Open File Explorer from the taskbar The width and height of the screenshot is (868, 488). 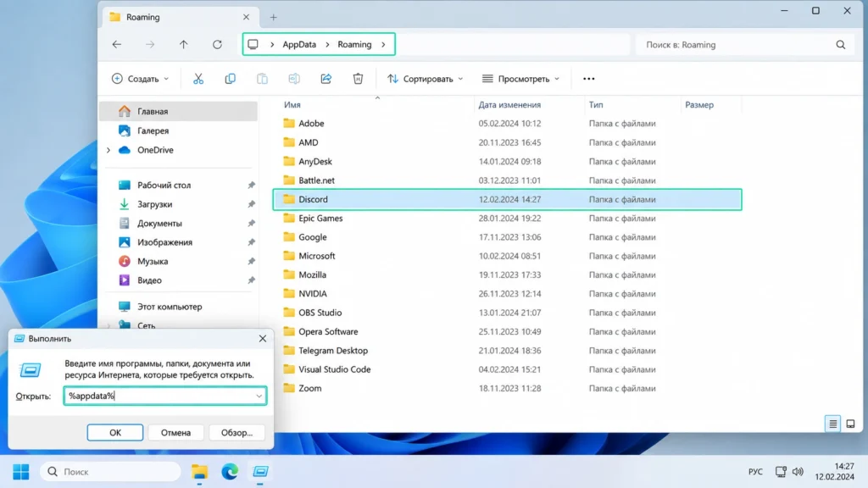(x=199, y=471)
